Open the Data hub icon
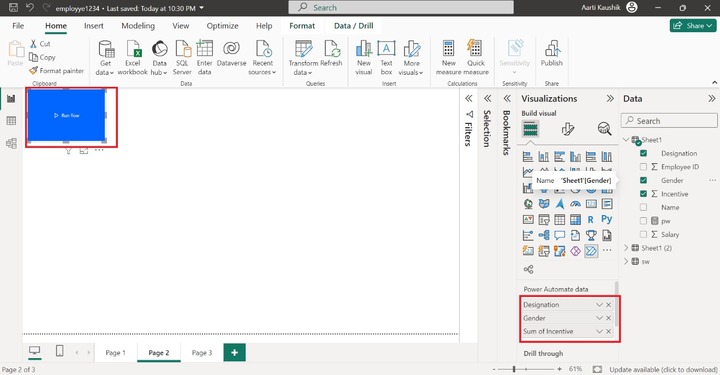720x375 pixels. coord(159,49)
